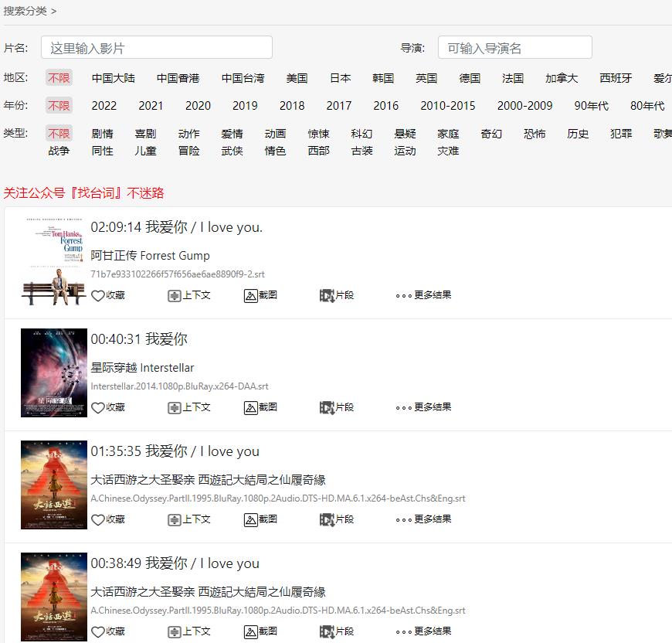Click the heart 收藏 icon for Forrest Gump
The width and height of the screenshot is (672, 643).
click(x=98, y=295)
